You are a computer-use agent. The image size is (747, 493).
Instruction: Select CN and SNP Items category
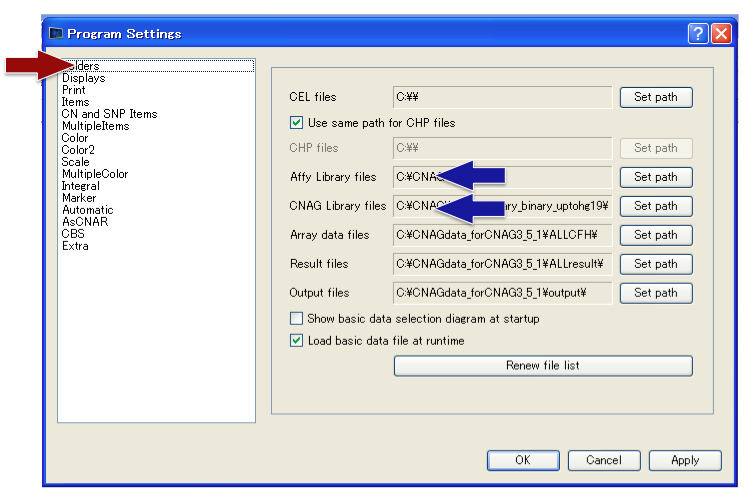[109, 114]
